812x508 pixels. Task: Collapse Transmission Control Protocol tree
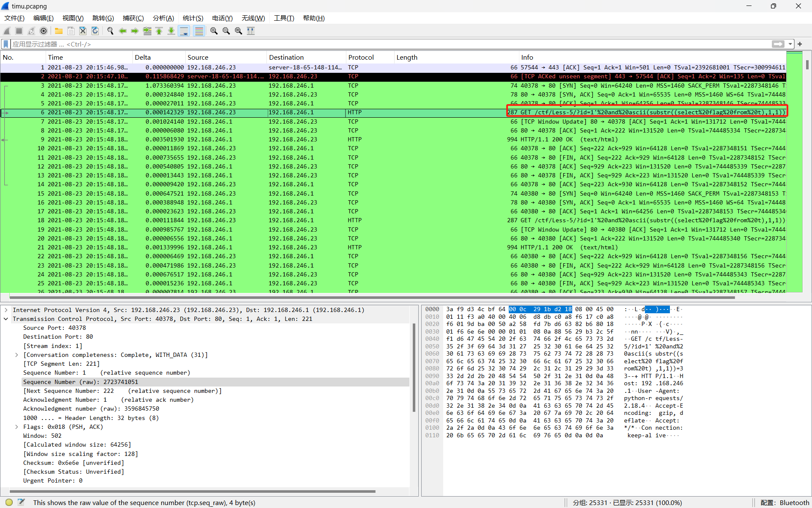tap(6, 319)
